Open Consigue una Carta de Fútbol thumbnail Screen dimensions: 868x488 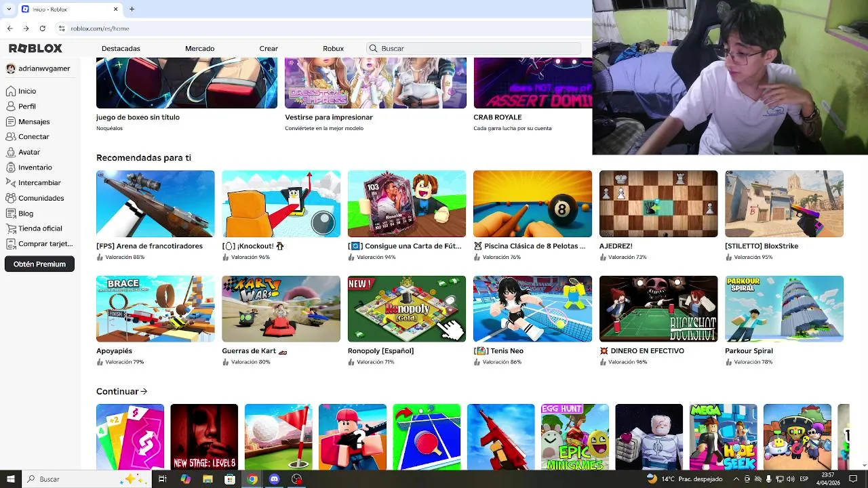pyautogui.click(x=407, y=203)
